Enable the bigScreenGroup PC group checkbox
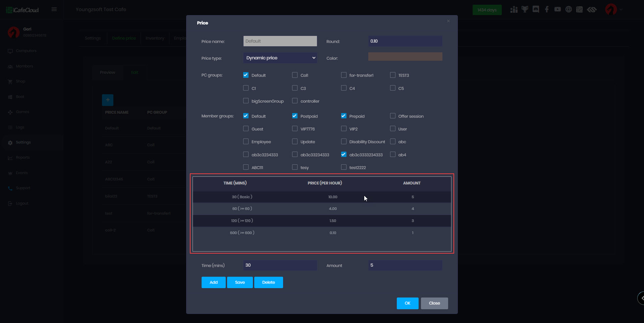This screenshot has width=644, height=323. (x=246, y=101)
